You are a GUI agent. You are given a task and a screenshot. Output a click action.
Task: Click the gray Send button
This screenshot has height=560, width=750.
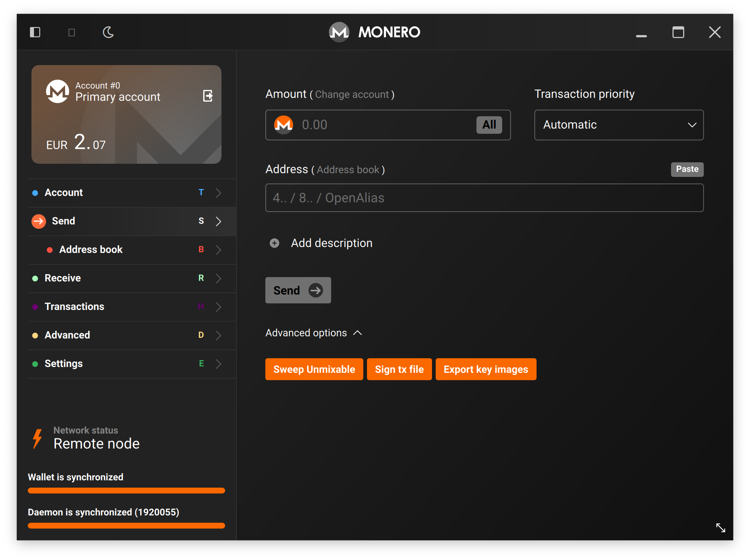click(x=298, y=290)
